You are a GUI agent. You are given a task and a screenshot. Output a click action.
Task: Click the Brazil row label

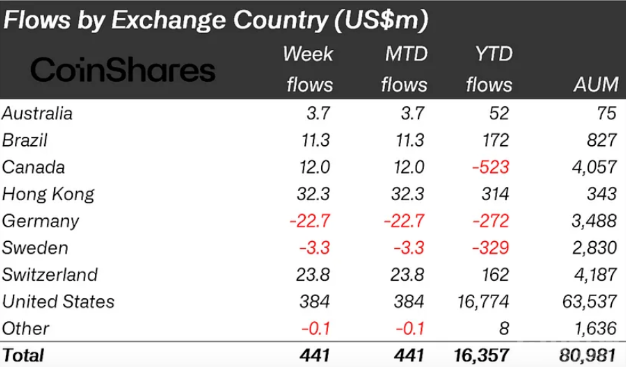coord(24,141)
